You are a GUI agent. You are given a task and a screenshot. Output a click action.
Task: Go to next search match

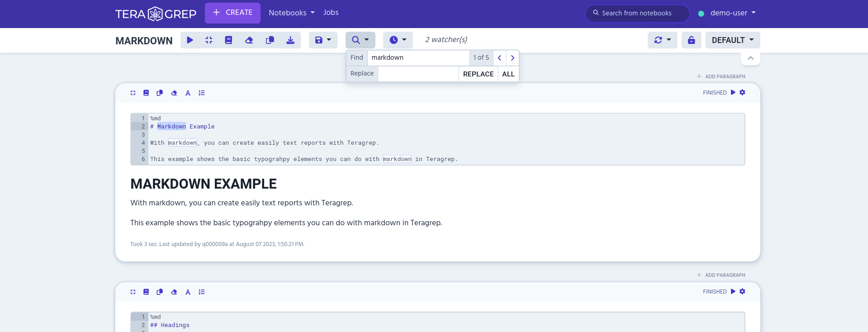(512, 58)
